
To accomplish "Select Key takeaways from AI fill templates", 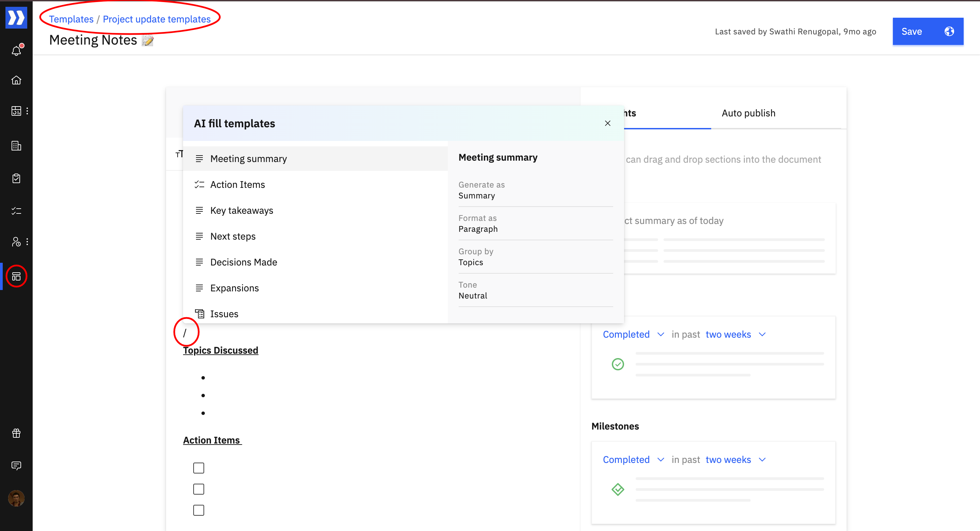I will (242, 210).
